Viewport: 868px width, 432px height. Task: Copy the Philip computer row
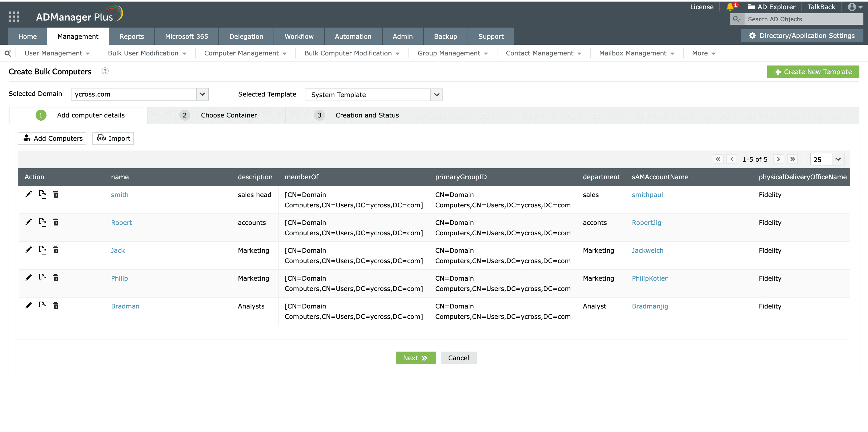coord(42,278)
